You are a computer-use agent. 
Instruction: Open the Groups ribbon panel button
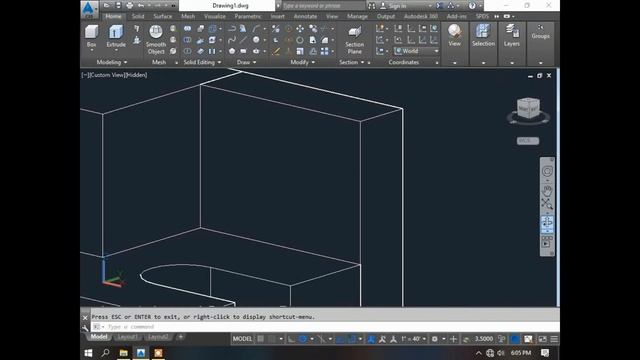[540, 32]
